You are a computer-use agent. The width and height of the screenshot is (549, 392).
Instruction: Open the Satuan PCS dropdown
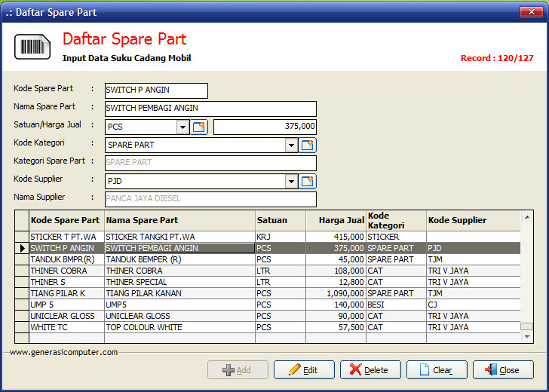click(182, 127)
